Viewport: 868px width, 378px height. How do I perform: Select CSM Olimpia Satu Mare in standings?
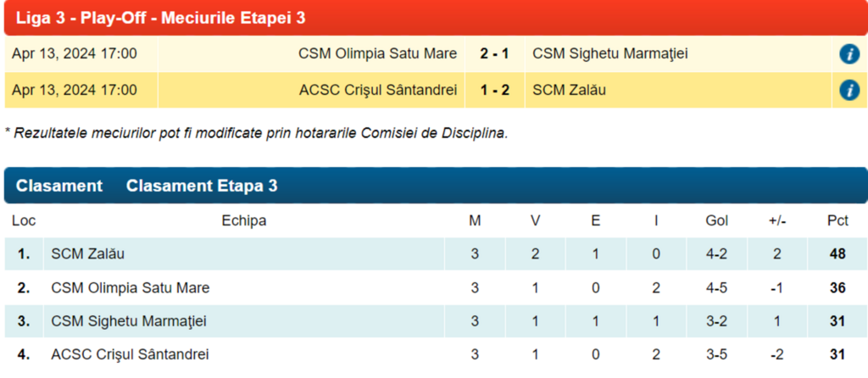click(131, 288)
